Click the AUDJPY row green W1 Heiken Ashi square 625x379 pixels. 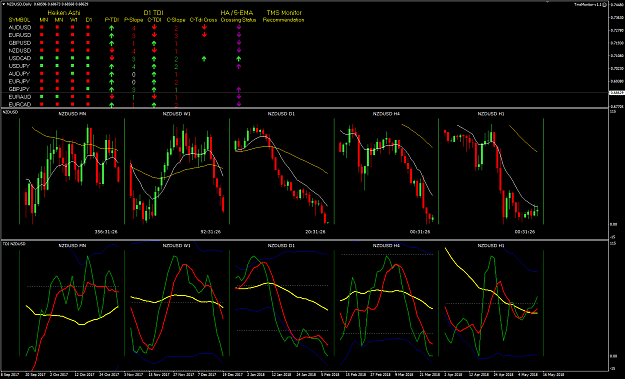point(73,74)
